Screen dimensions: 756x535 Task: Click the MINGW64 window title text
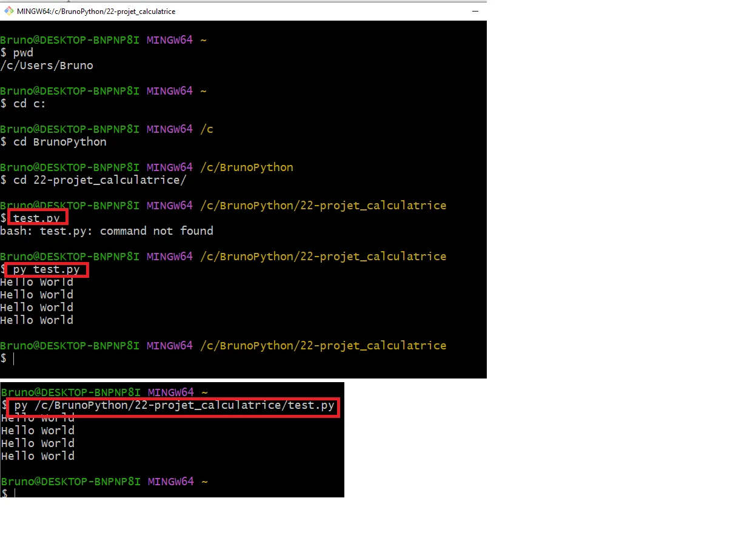(x=96, y=11)
